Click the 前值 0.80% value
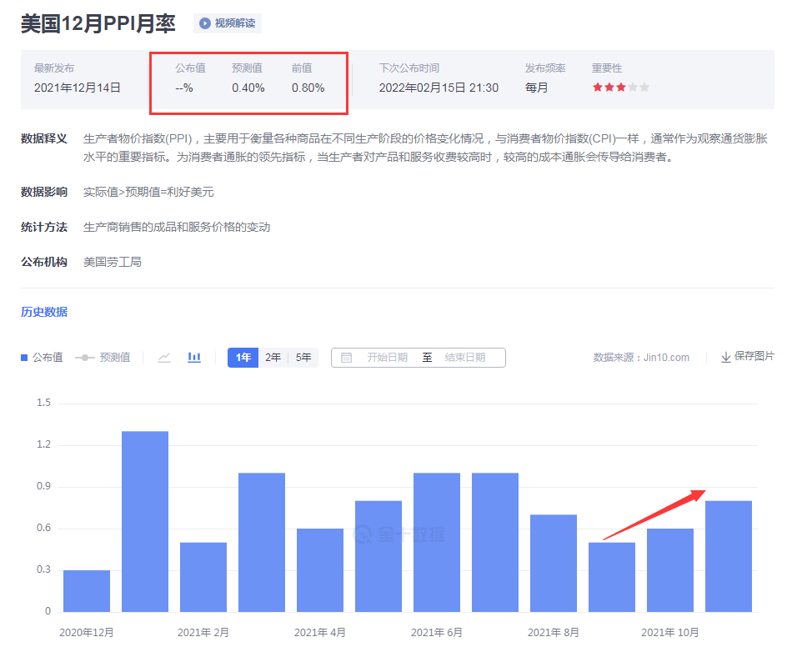This screenshot has height=672, width=797. (308, 88)
